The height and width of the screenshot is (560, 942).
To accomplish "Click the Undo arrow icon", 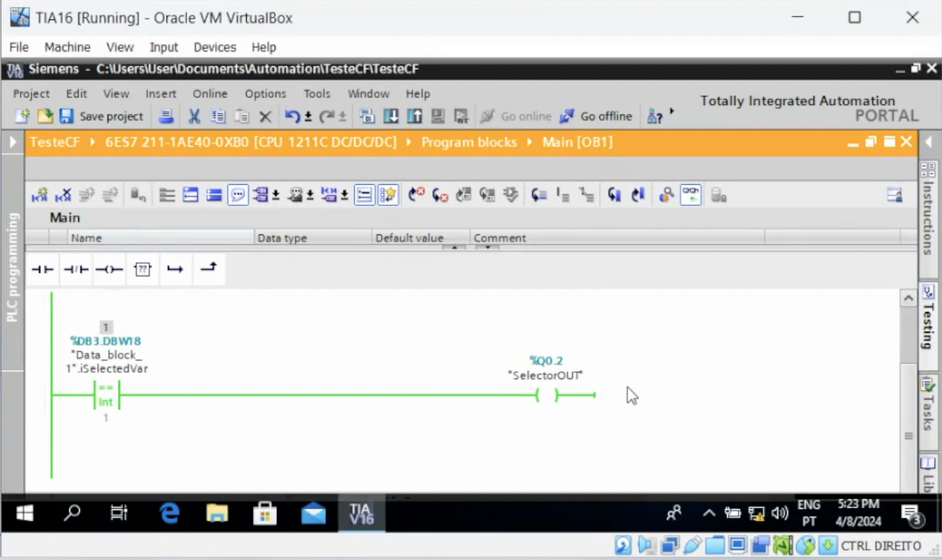I will point(292,116).
